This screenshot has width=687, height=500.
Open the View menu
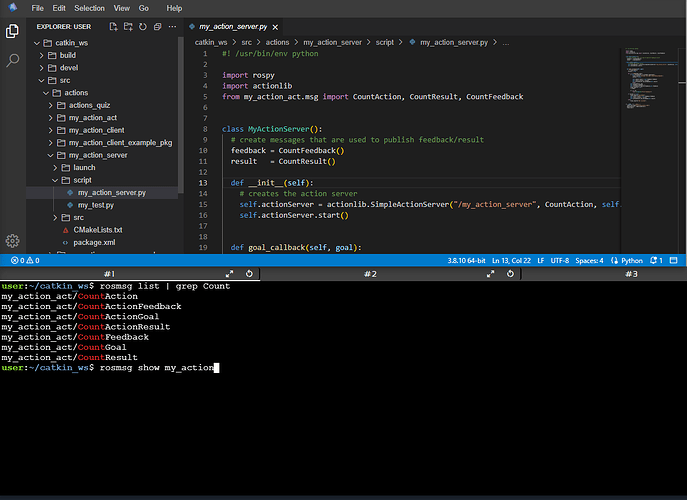point(121,8)
